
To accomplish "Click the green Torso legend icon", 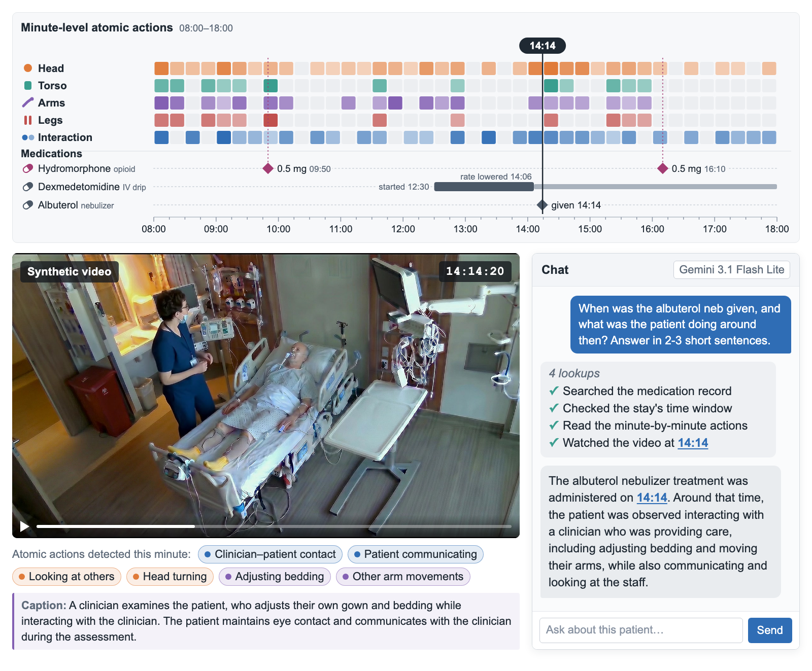I will pos(28,85).
